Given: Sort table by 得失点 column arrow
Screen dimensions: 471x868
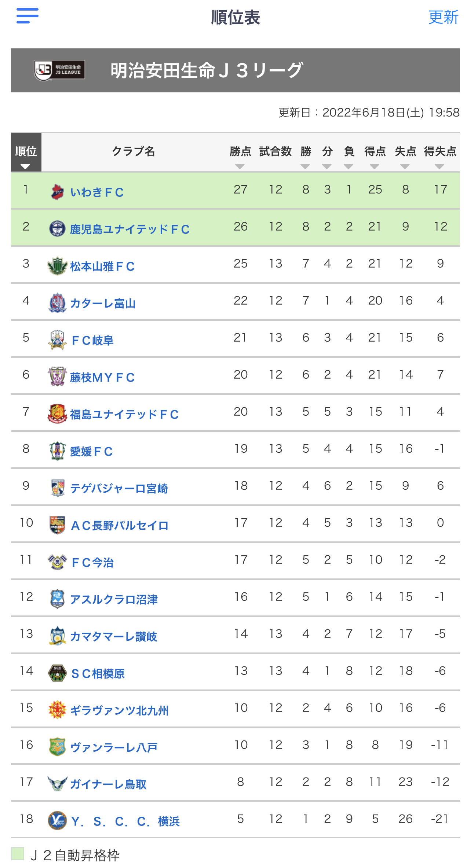Looking at the screenshot, I should point(439,166).
